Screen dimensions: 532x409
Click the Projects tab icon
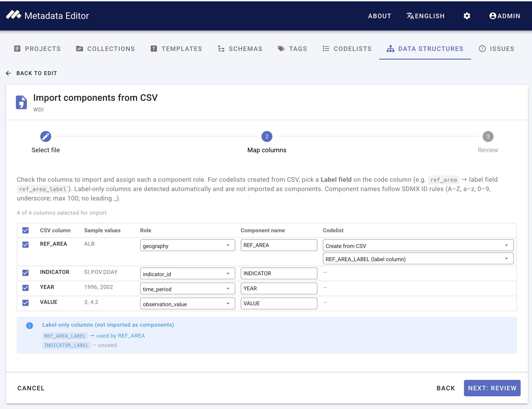coord(17,49)
